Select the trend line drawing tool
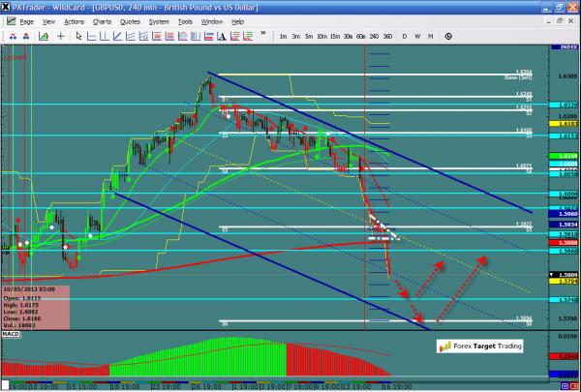The image size is (581, 392). click(x=117, y=37)
